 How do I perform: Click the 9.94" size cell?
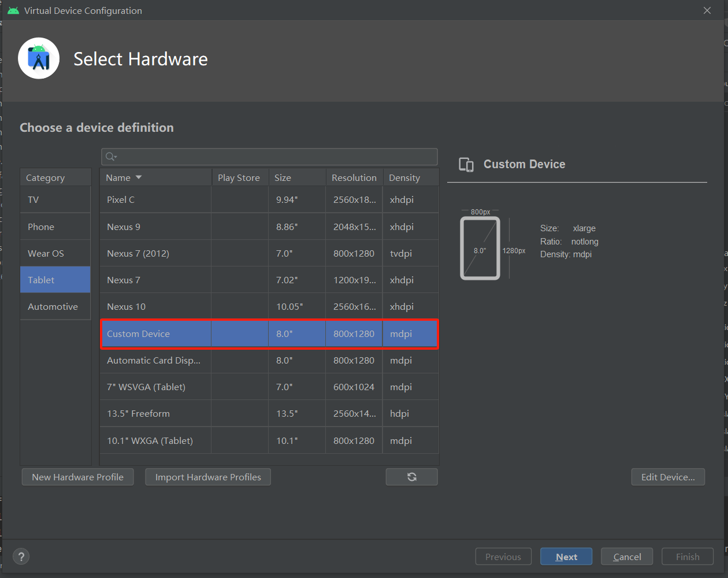297,199
